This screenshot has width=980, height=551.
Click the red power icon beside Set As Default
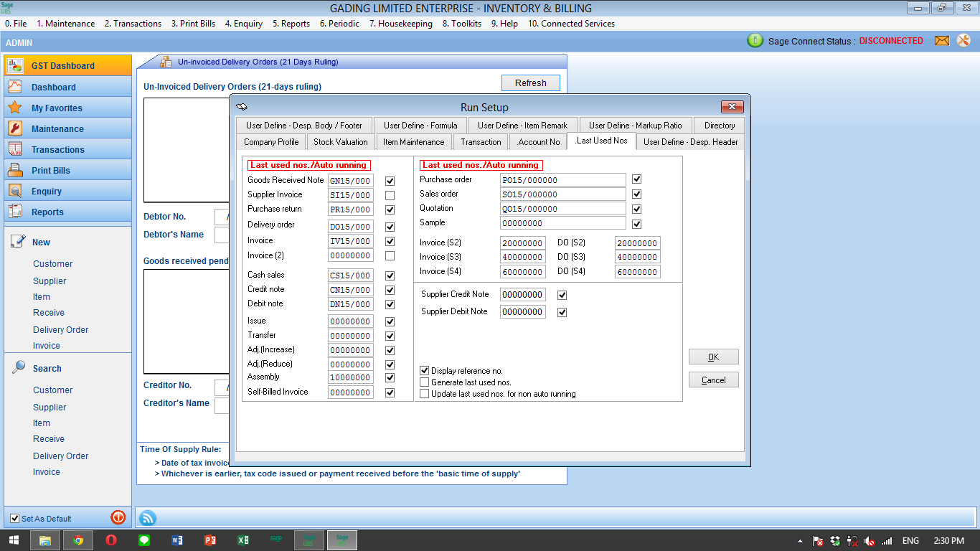click(x=118, y=517)
